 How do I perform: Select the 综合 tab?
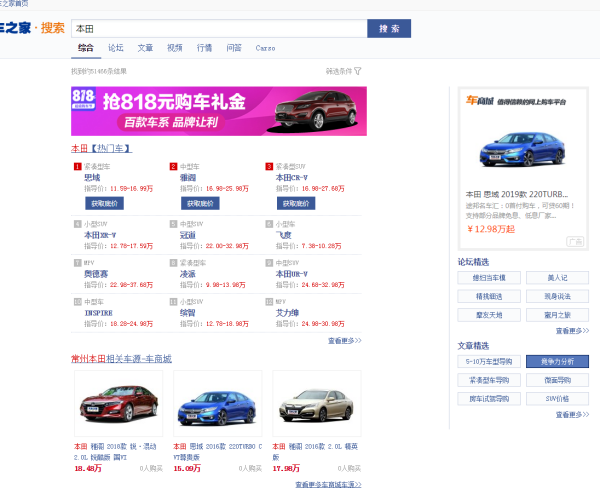pos(86,48)
